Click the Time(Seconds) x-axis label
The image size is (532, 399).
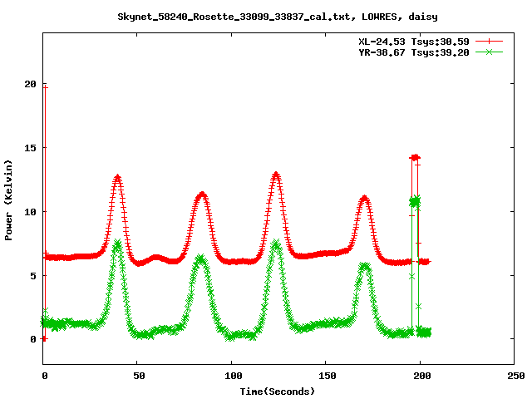pos(278,391)
